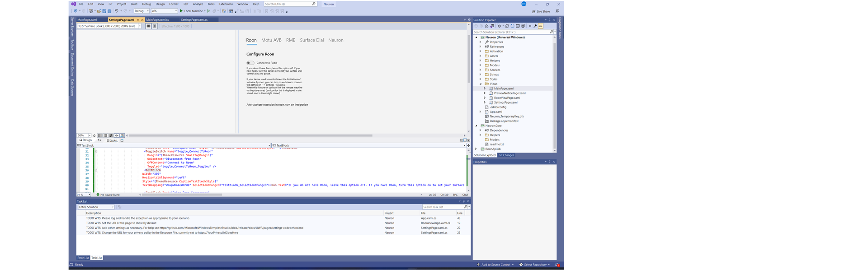Switch to the Git Changes tab
Image resolution: width=868 pixels, height=279 pixels.
pos(506,155)
